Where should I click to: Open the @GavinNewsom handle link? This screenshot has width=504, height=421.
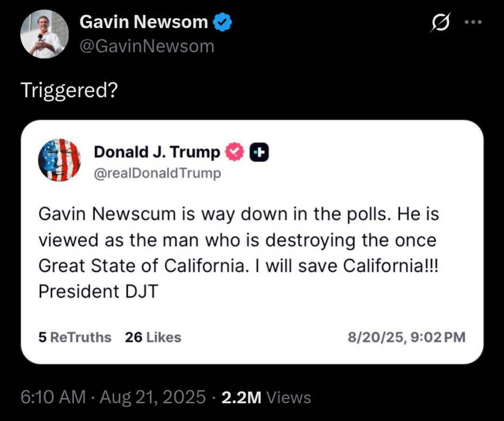click(x=147, y=46)
